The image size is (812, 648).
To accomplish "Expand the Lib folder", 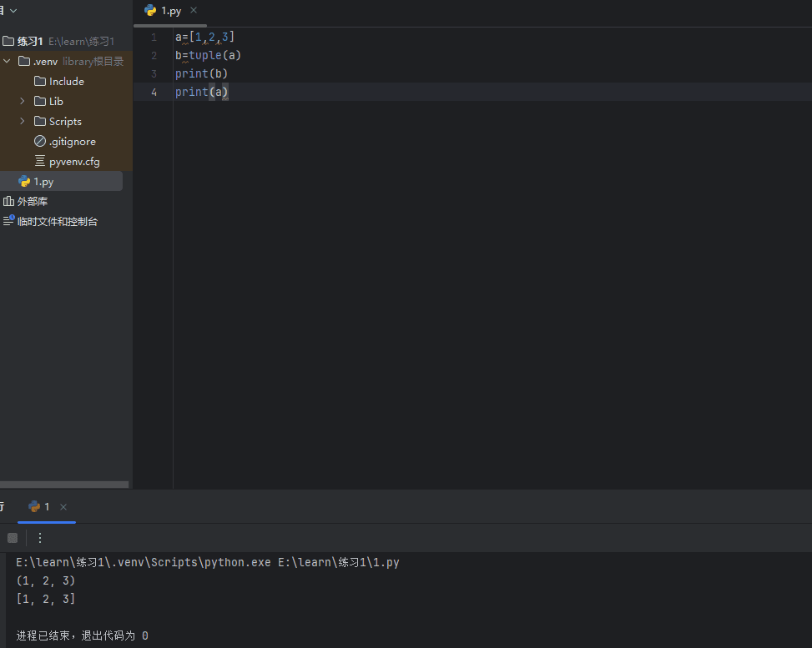I will (23, 102).
